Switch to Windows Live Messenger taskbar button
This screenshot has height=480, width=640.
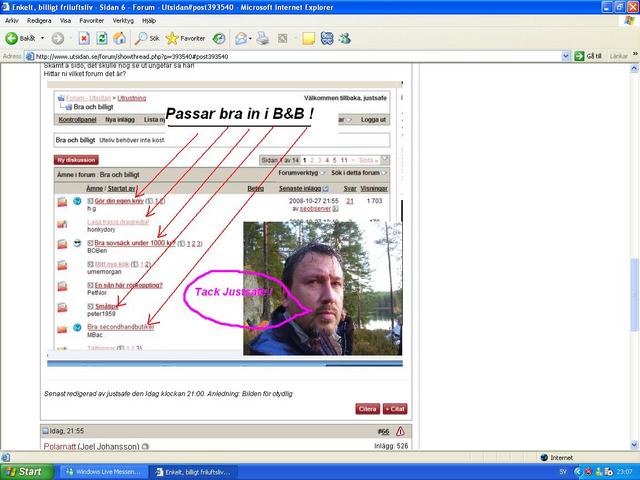tap(104, 472)
